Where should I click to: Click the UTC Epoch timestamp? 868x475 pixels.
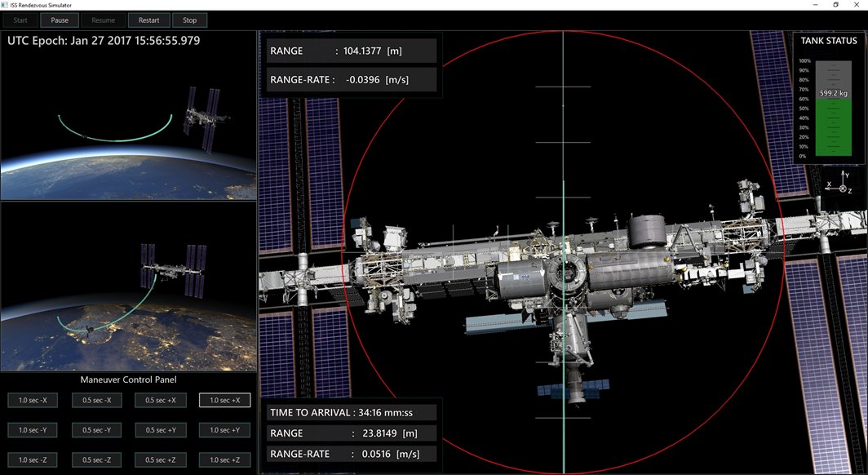pos(104,41)
